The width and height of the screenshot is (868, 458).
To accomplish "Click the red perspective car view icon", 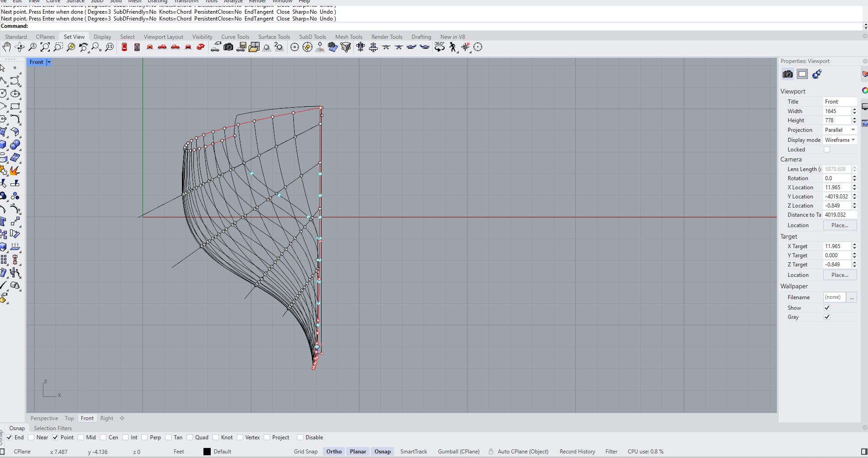I will (x=201, y=47).
